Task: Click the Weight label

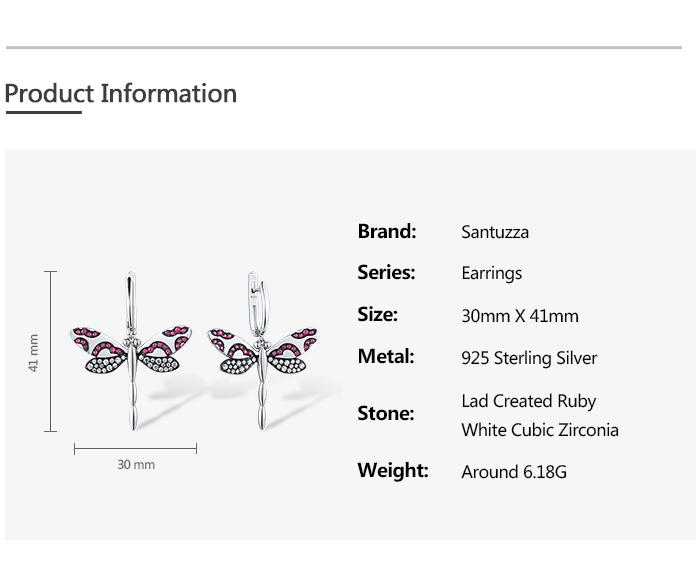Action: (393, 471)
